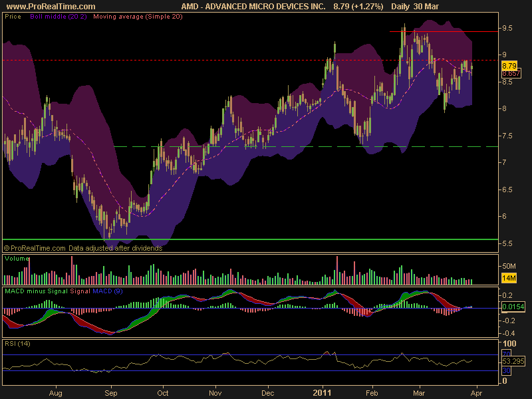Click the 5.5 price axis label
This screenshot has width=532, height=399.
coord(507,243)
